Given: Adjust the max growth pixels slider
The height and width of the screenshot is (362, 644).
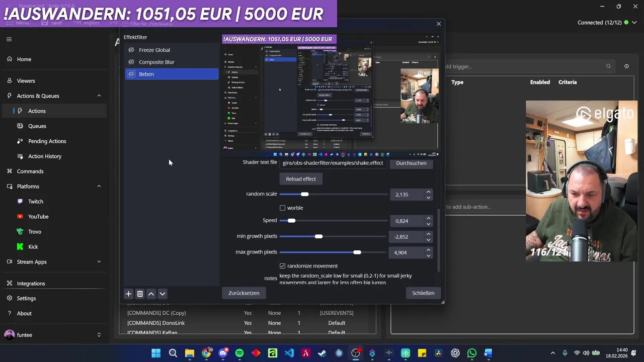Looking at the screenshot, I should point(333,252).
